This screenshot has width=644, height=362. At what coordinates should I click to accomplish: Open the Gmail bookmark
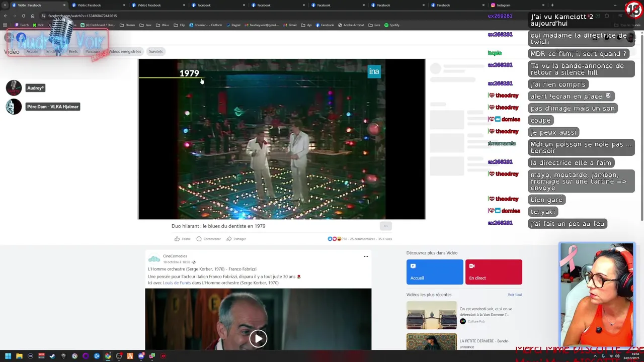[x=289, y=25]
